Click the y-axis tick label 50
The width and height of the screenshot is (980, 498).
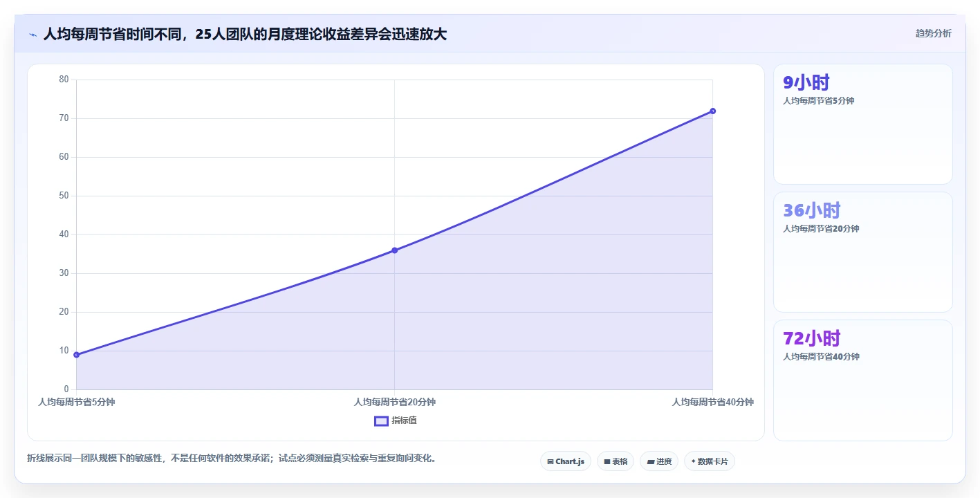[x=64, y=196]
